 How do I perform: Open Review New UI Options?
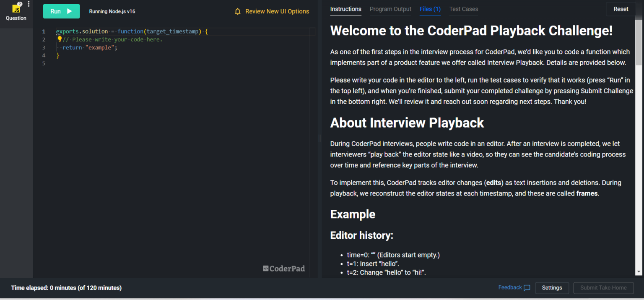pos(277,11)
